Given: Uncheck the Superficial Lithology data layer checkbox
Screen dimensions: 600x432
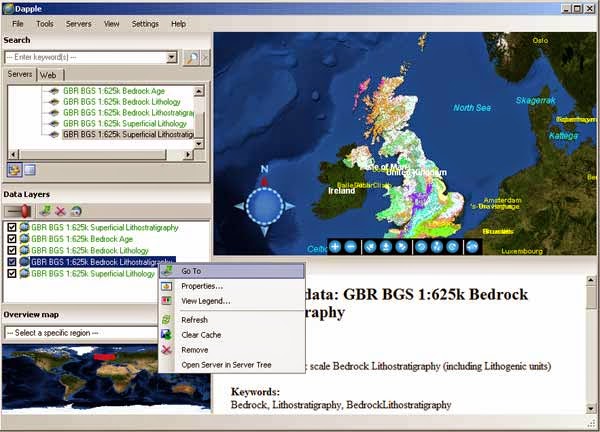Looking at the screenshot, I should click(x=12, y=274).
